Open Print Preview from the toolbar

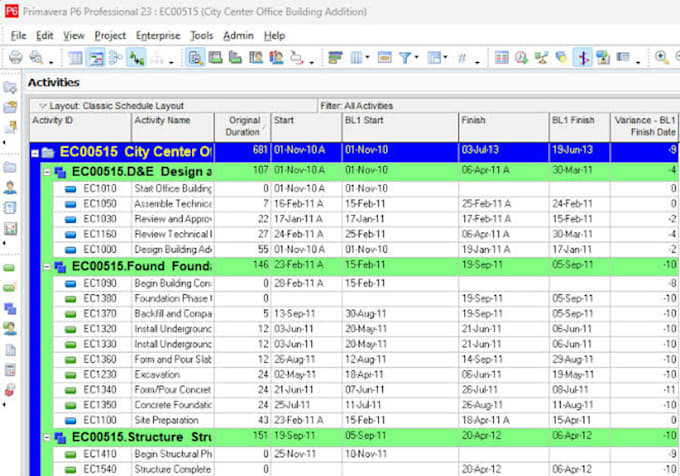tap(36, 57)
